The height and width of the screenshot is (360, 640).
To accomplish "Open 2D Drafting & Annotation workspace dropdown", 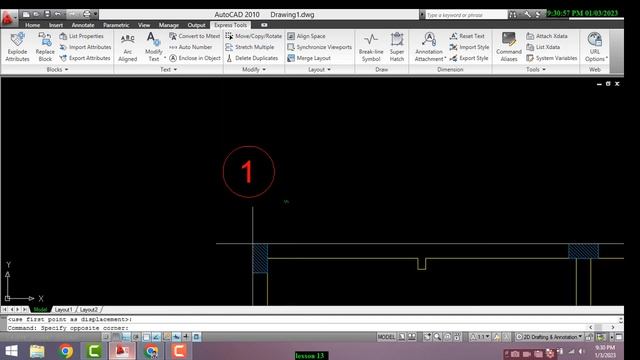I will (x=549, y=337).
